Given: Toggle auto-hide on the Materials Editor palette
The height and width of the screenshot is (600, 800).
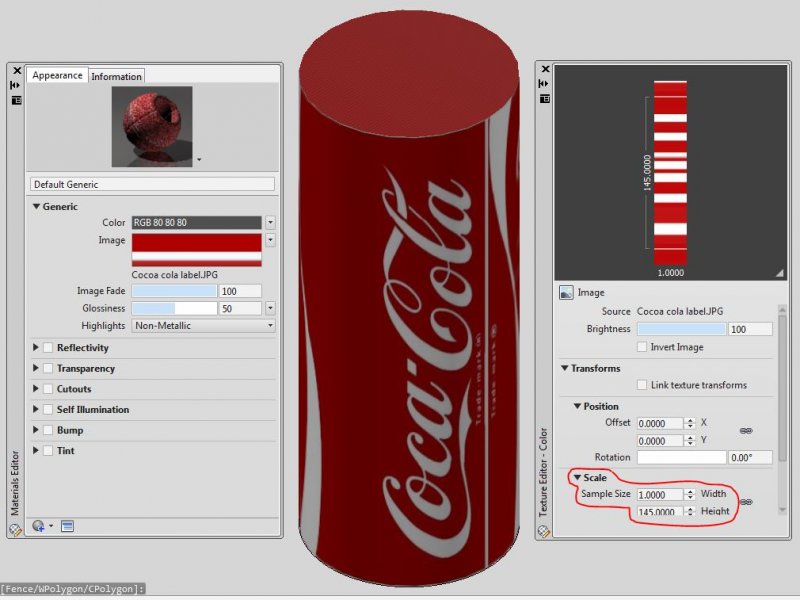Looking at the screenshot, I should pyautogui.click(x=16, y=85).
